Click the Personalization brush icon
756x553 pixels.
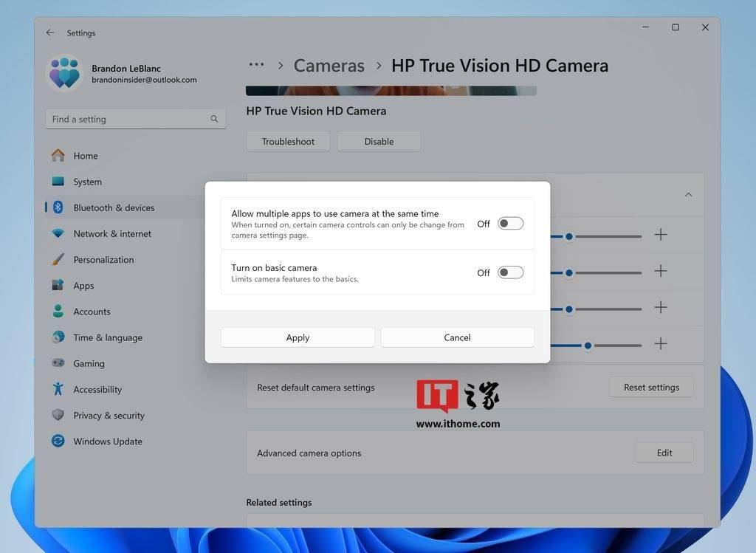58,259
